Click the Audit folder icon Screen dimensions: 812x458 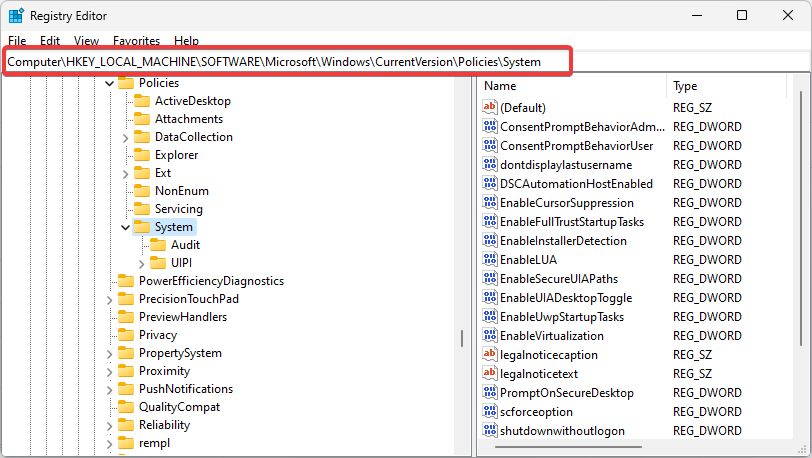[x=158, y=245]
